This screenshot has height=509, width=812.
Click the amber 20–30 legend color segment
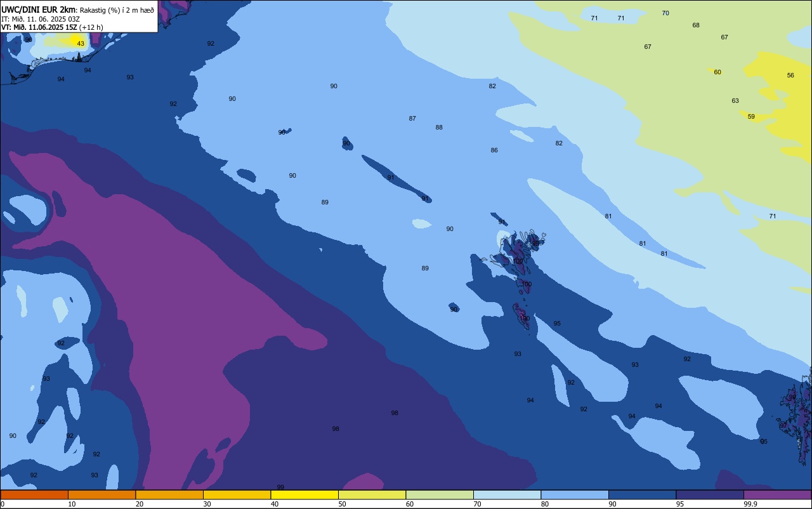coord(169,494)
